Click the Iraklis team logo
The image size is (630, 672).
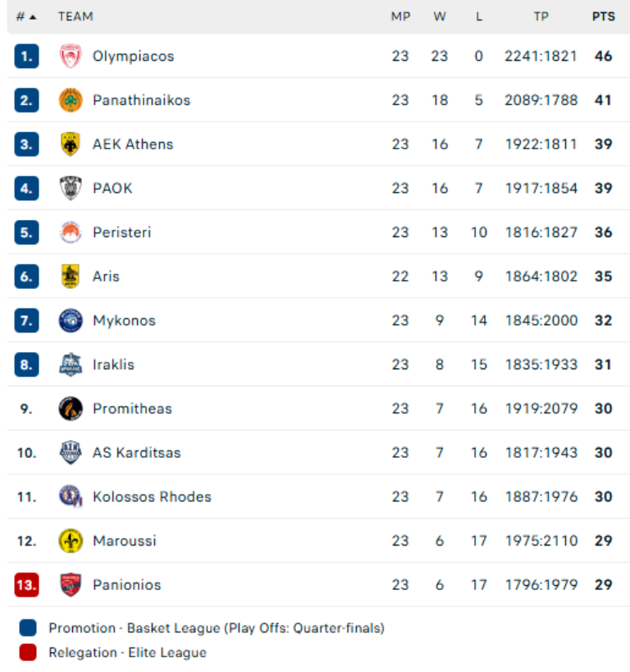tap(71, 364)
